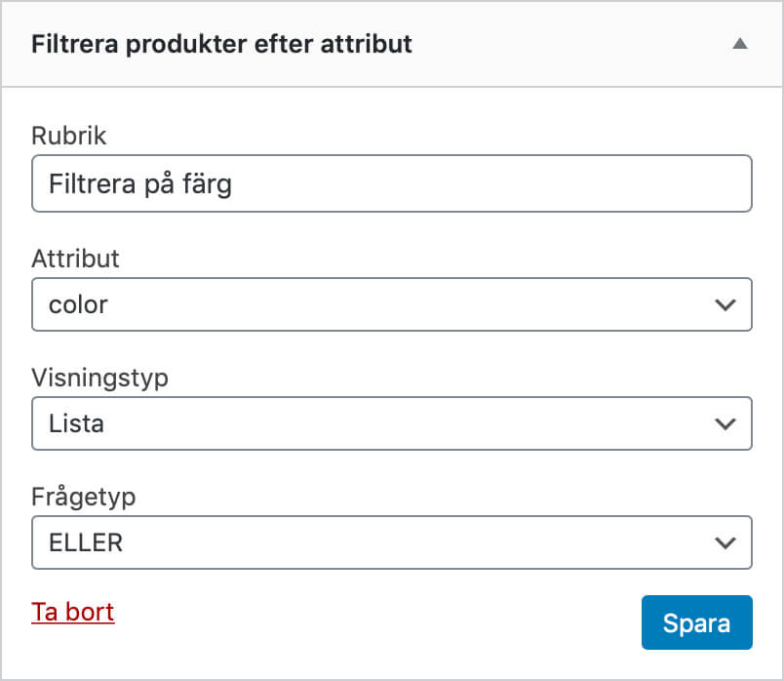The width and height of the screenshot is (784, 681).
Task: Select the ELLER value in the Frågetyp box
Action: point(86,542)
